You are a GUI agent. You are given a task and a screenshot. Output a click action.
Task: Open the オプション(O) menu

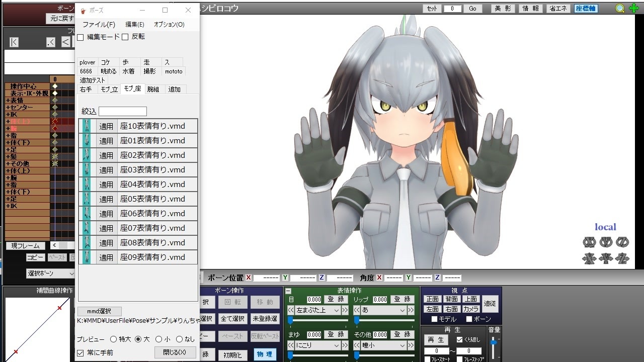(x=169, y=25)
